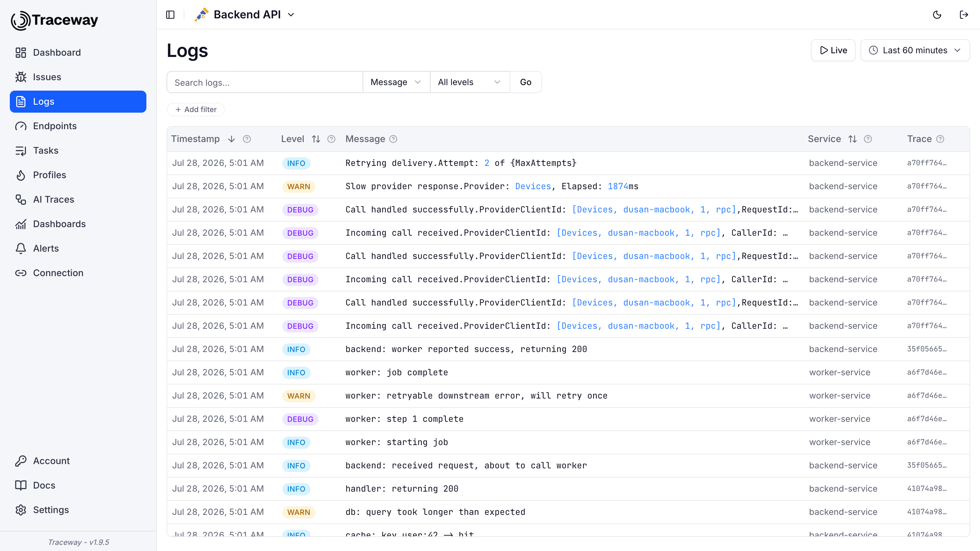
Task: Click worker-service on starting job row
Action: click(x=840, y=442)
